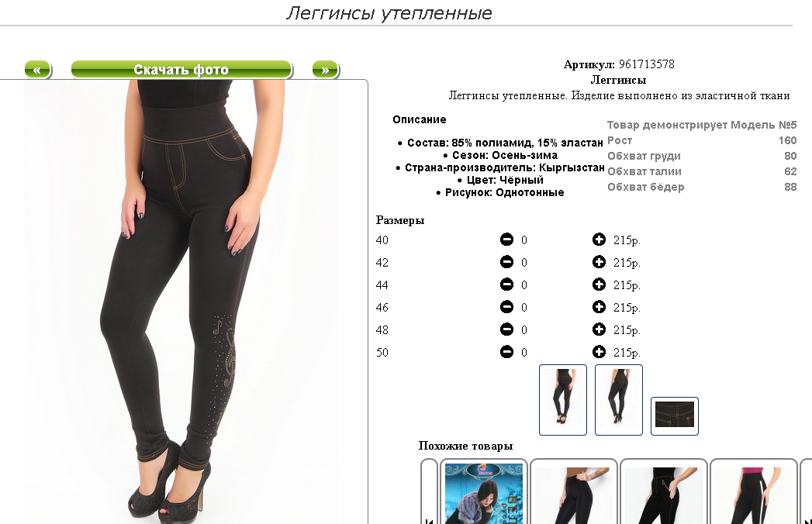Click minus icon for size 44

click(506, 284)
